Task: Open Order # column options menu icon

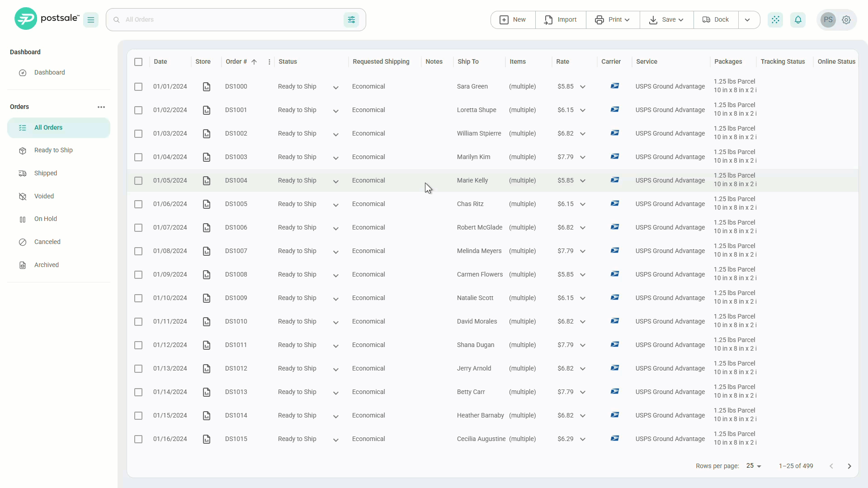Action: pos(269,62)
